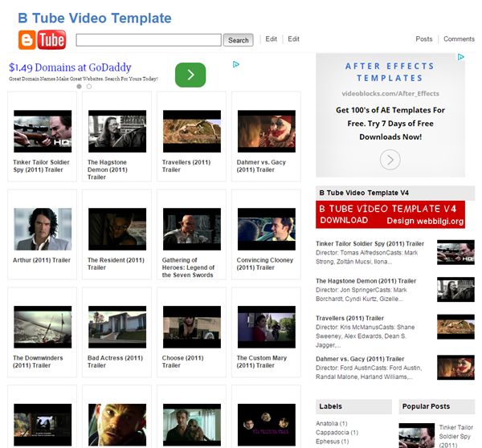
Task: Click Gathering of Heroes: Legend title
Action: [188, 267]
